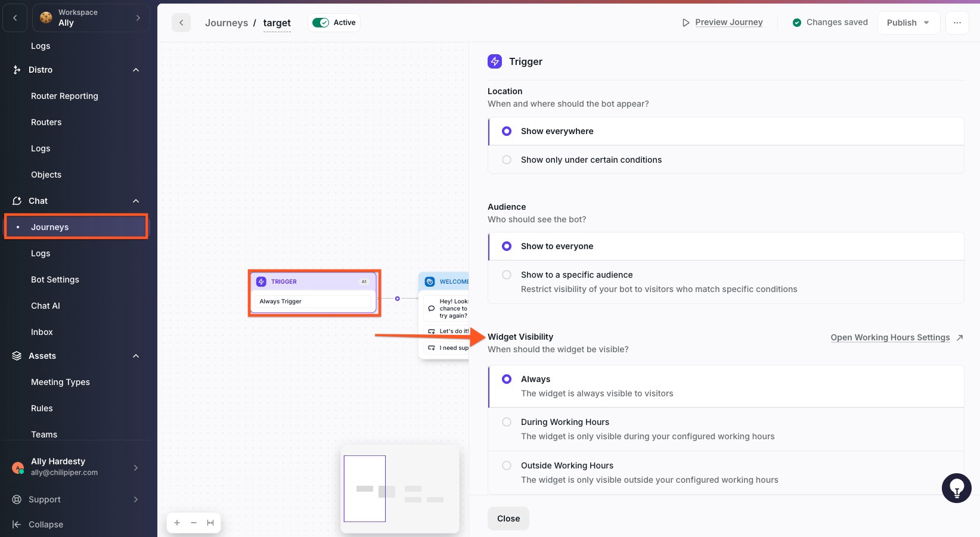Click the zoom in plus icon
The height and width of the screenshot is (537, 980).
(177, 523)
